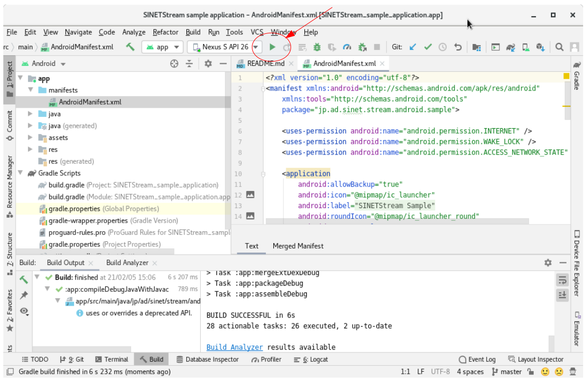Click the Git Rollback undo arrow
This screenshot has width=588, height=383.
458,47
